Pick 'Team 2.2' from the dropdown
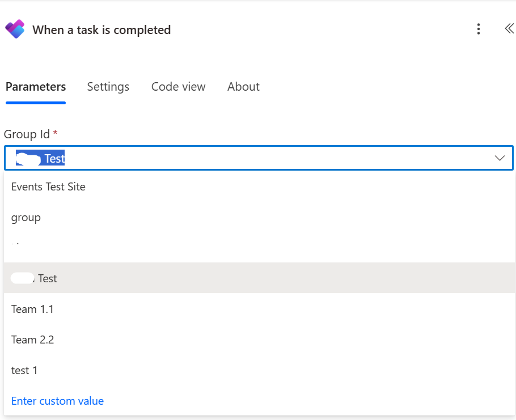This screenshot has height=420, width=516. 259,340
